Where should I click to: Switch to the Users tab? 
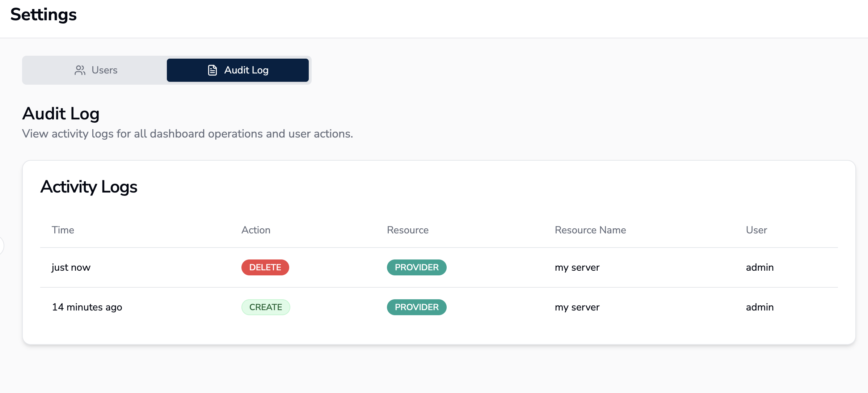[96, 70]
